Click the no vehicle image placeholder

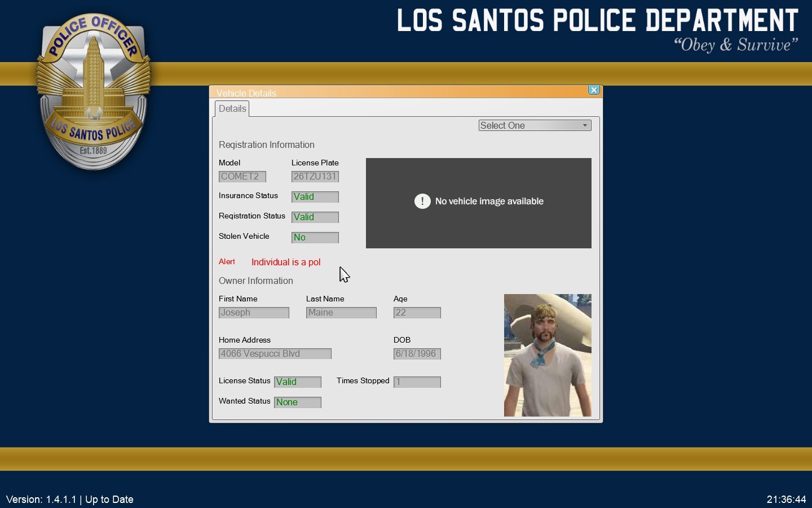tap(479, 203)
